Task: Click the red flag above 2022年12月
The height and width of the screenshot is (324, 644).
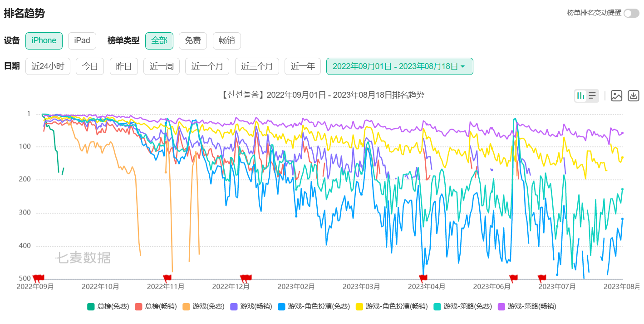Action: tap(246, 278)
